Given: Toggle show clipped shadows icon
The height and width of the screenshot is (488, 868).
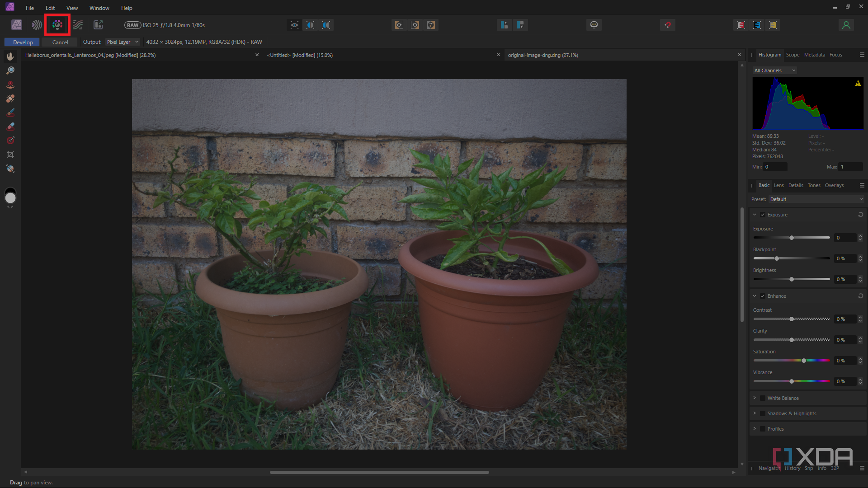Looking at the screenshot, I should point(757,25).
